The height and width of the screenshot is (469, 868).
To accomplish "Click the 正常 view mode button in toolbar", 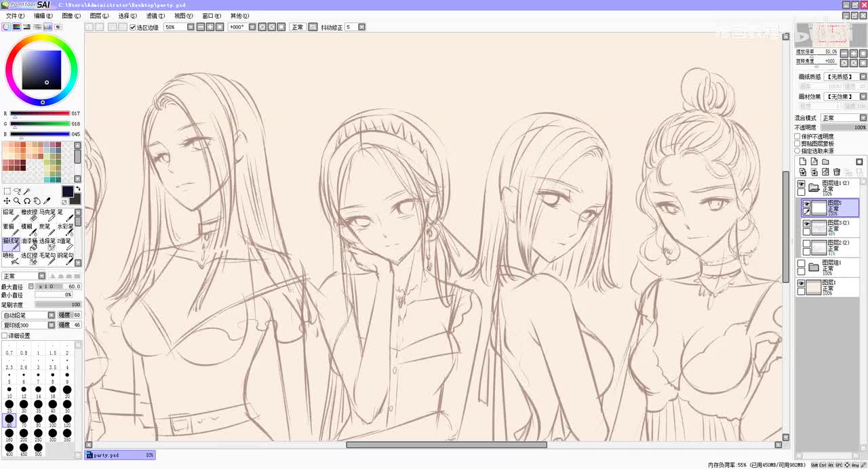I will coord(298,27).
